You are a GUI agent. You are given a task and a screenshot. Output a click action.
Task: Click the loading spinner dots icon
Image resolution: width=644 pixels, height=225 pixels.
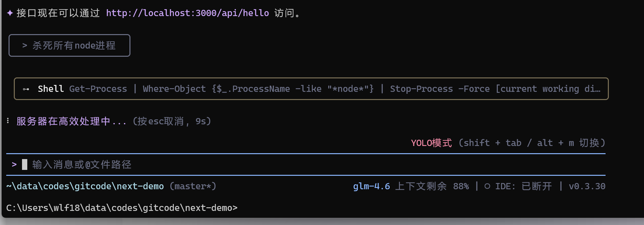pyautogui.click(x=8, y=121)
